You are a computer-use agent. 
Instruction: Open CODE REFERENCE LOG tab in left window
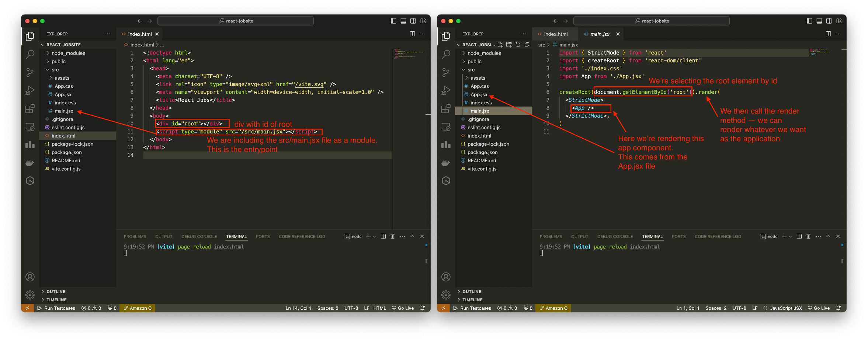click(x=302, y=236)
